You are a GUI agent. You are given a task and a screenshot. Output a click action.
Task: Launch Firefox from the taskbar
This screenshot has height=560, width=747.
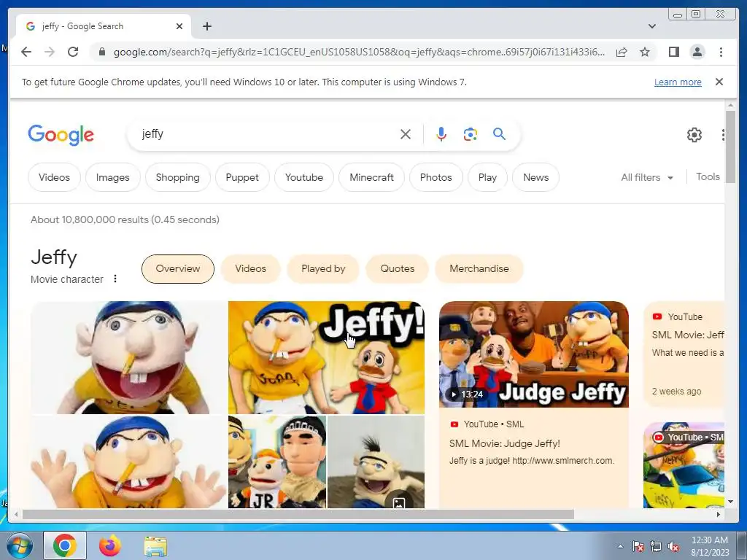110,545
